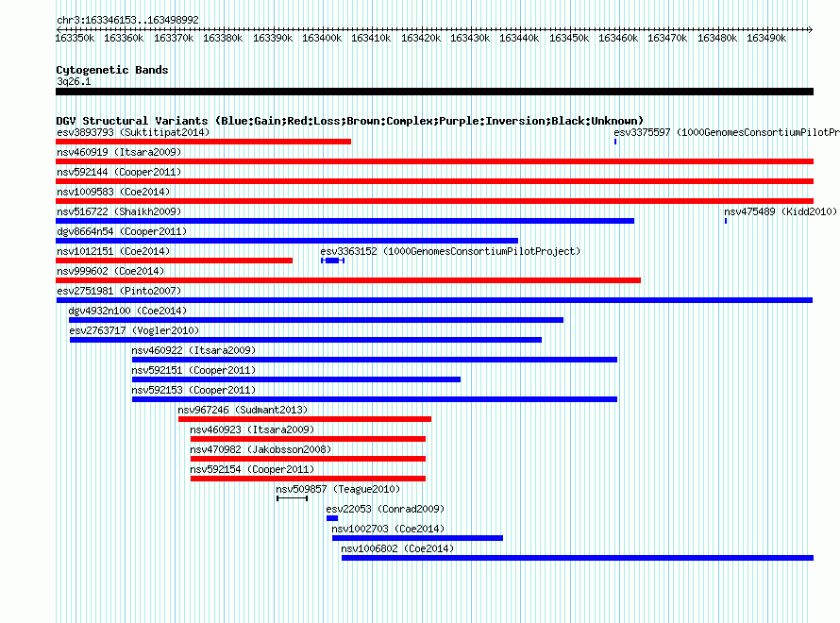This screenshot has width=840, height=623.
Task: Click the DGV Structural Variants track title
Action: click(x=349, y=121)
